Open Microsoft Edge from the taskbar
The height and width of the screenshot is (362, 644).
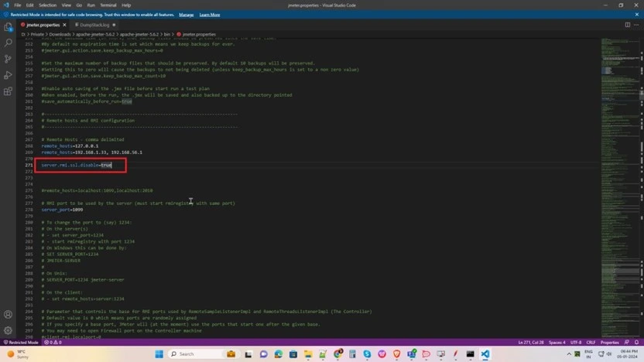[x=279, y=353]
